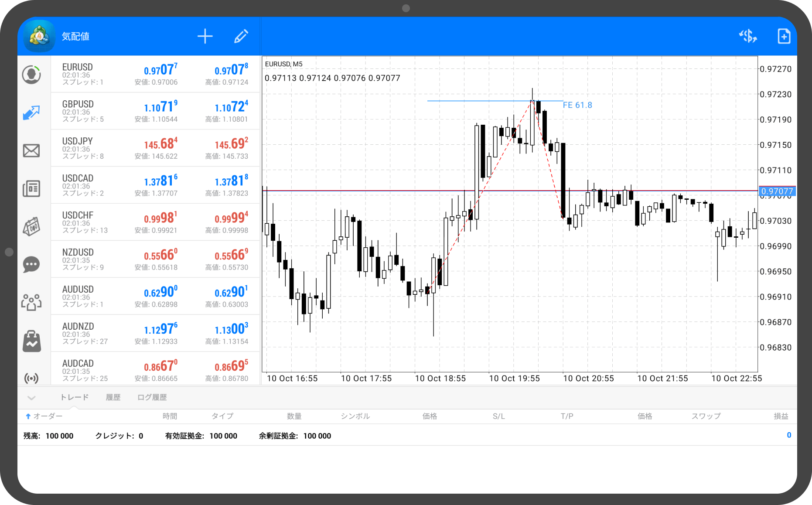Sort by the オーダー column header
This screenshot has width=812, height=505.
44,416
